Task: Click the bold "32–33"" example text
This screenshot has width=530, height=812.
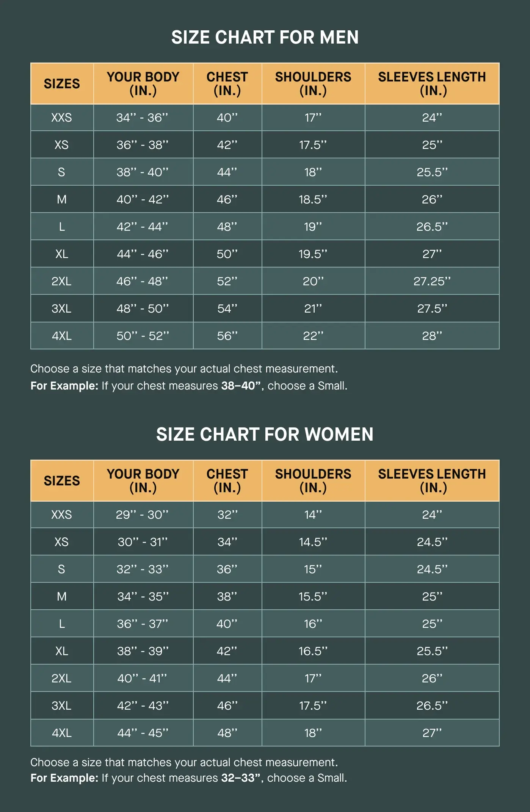Action: [x=241, y=778]
